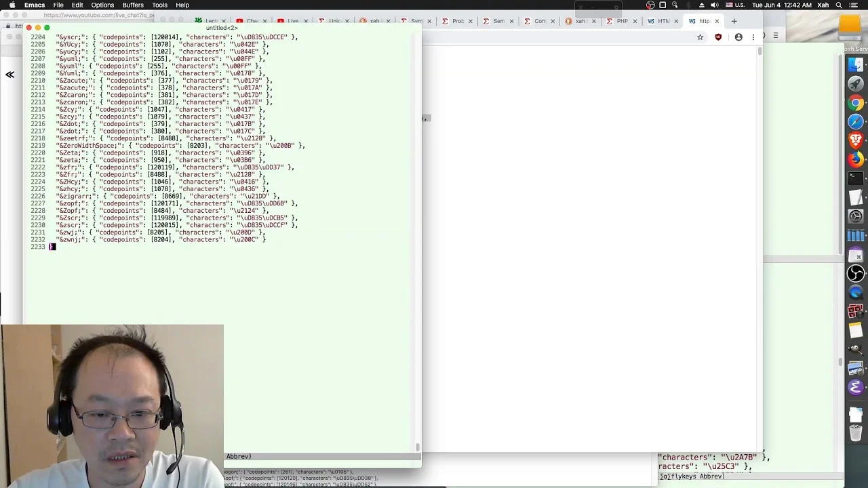The width and height of the screenshot is (868, 488).
Task: Open Terminal from the Dock
Action: click(x=856, y=179)
